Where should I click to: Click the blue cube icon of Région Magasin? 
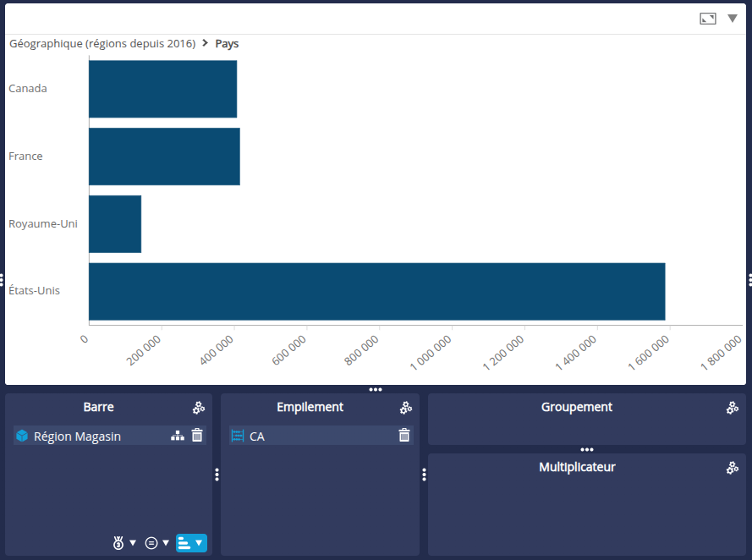[x=22, y=436]
